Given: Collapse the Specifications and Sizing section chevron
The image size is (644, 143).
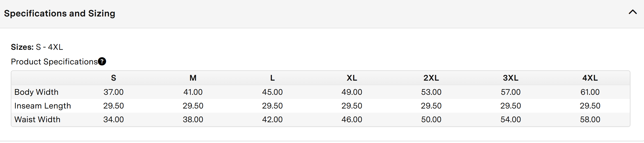Looking at the screenshot, I should pos(633,12).
